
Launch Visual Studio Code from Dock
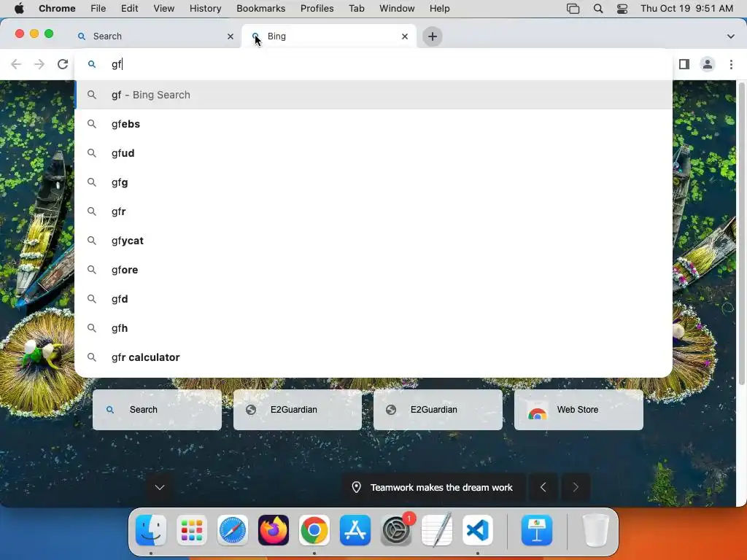tap(478, 530)
